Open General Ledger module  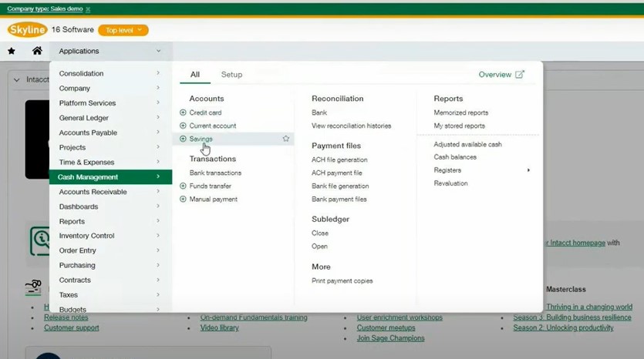click(110, 118)
